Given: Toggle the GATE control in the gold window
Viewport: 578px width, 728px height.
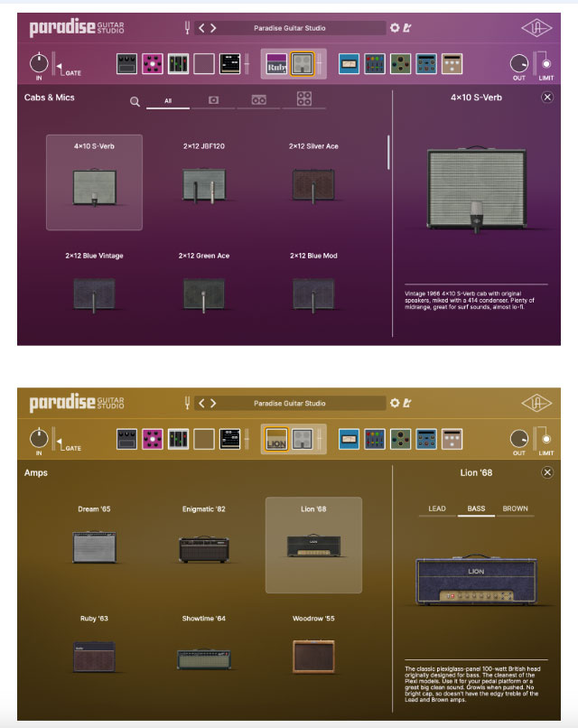Looking at the screenshot, I should tap(61, 441).
